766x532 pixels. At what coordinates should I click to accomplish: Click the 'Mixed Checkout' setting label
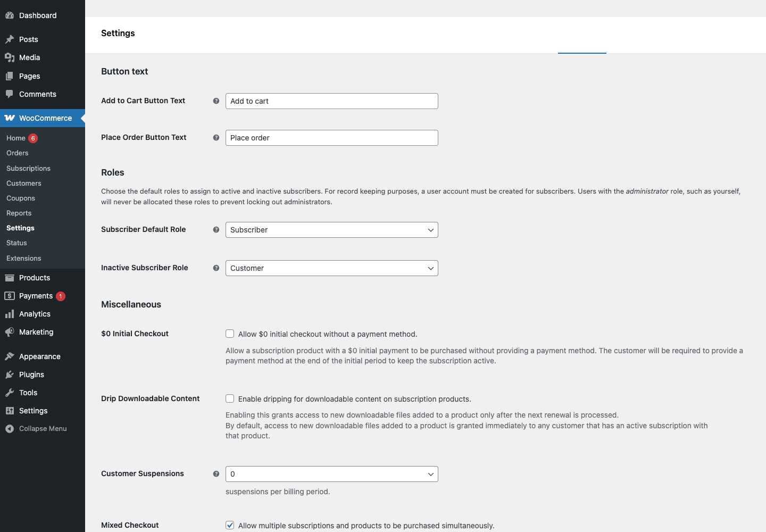click(130, 525)
